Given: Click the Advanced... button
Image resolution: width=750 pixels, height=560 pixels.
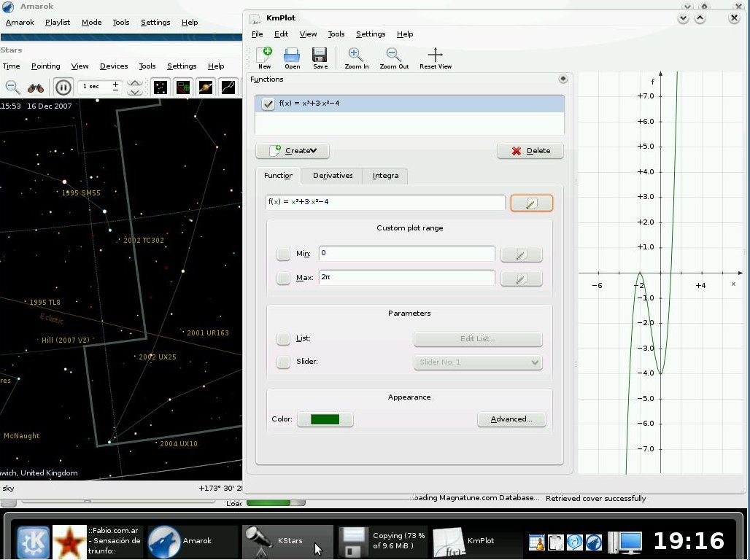Looking at the screenshot, I should (x=511, y=419).
